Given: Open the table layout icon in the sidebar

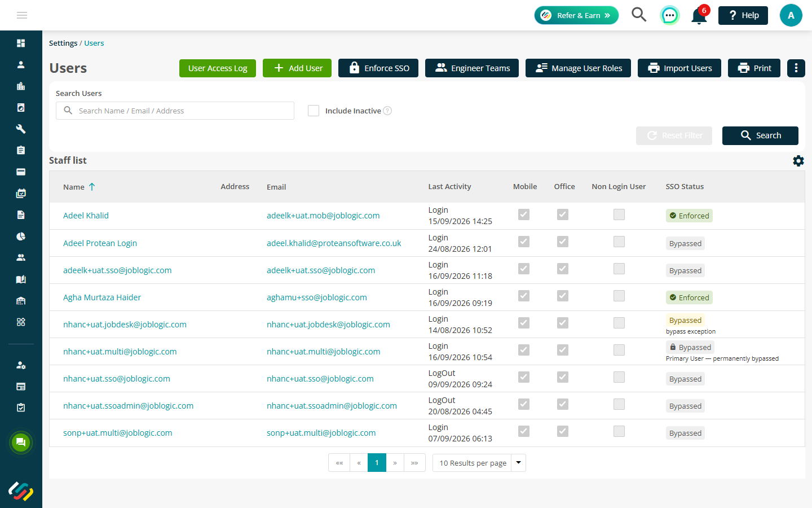Looking at the screenshot, I should [x=21, y=387].
